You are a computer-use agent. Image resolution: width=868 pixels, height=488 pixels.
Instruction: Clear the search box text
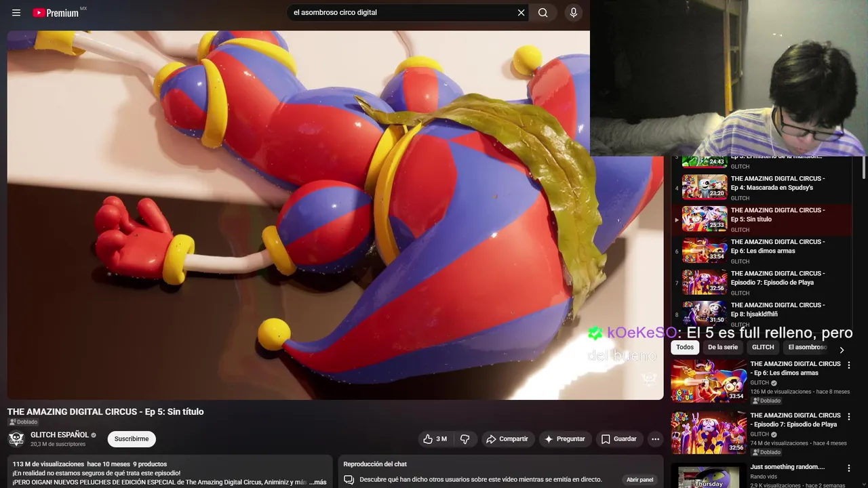click(521, 13)
